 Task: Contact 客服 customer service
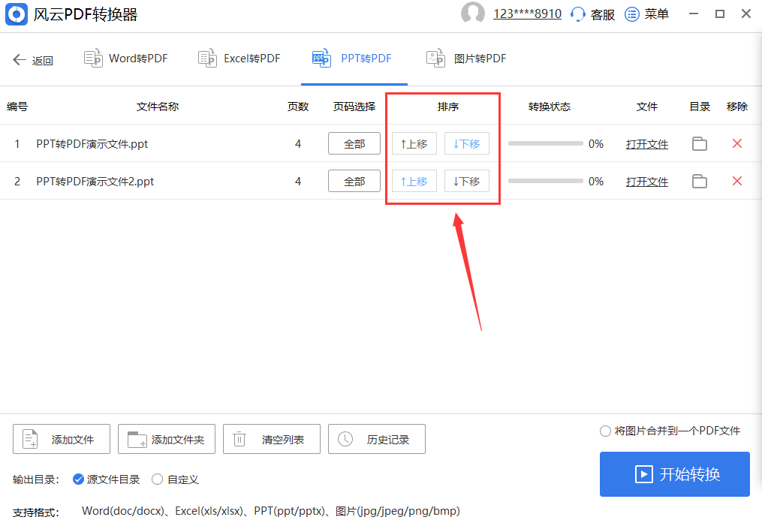pos(593,14)
